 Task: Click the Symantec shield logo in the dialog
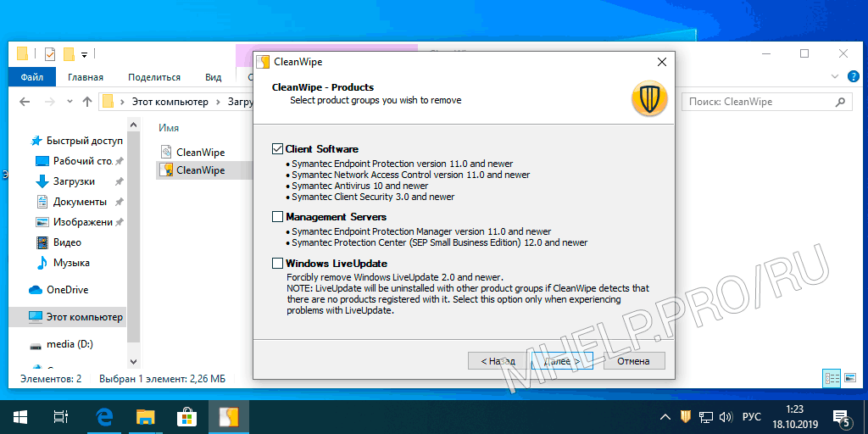pos(649,98)
